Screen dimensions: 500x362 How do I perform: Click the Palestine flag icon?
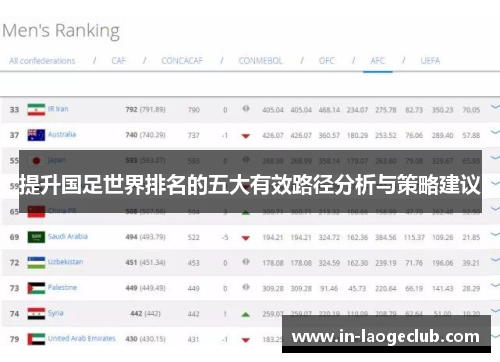[36, 288]
